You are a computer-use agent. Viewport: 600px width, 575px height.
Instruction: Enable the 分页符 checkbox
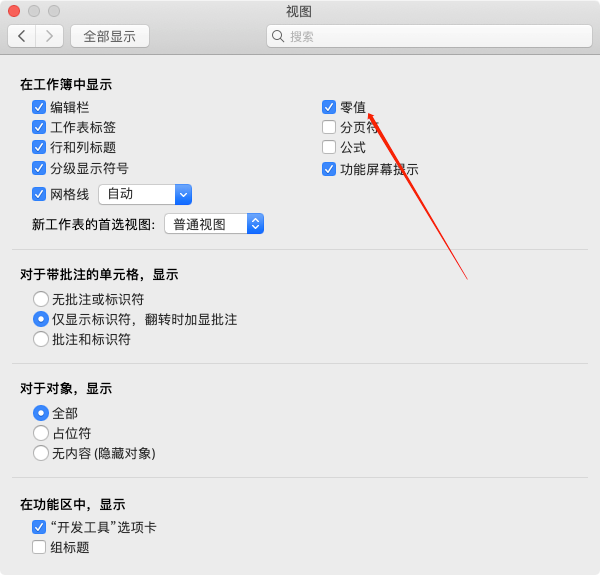coord(329,127)
